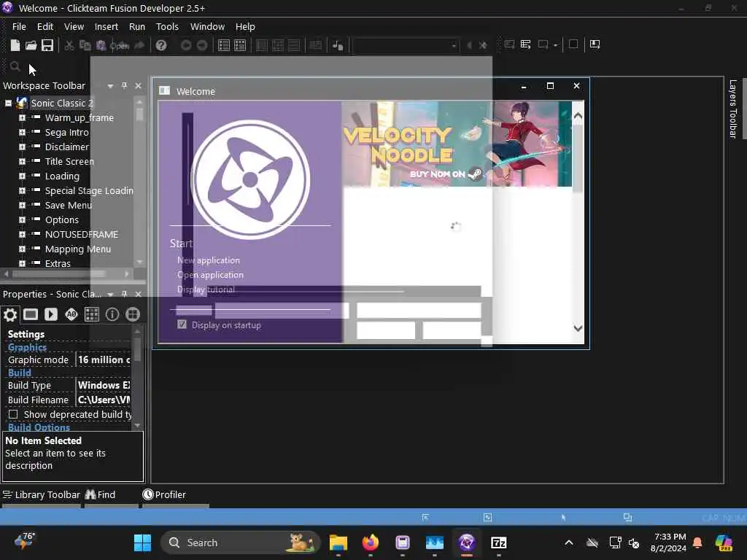Viewport: 747px width, 560px height.
Task: Open the View menu
Action: (x=74, y=27)
